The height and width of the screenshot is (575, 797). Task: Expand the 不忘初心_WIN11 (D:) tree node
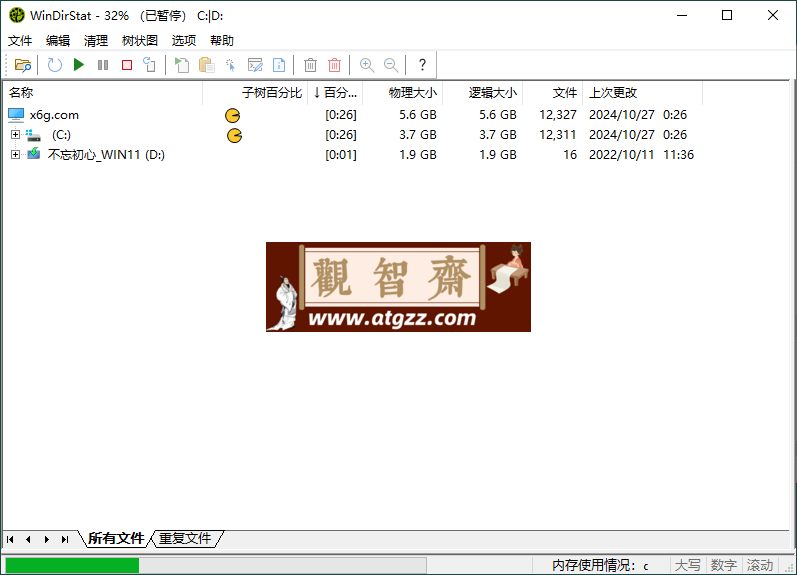point(15,155)
